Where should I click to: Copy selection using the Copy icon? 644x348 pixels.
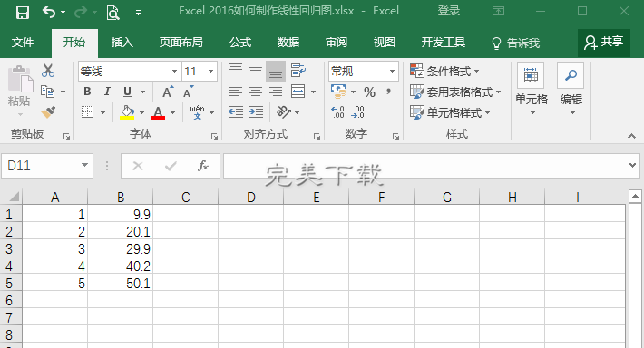pyautogui.click(x=48, y=92)
